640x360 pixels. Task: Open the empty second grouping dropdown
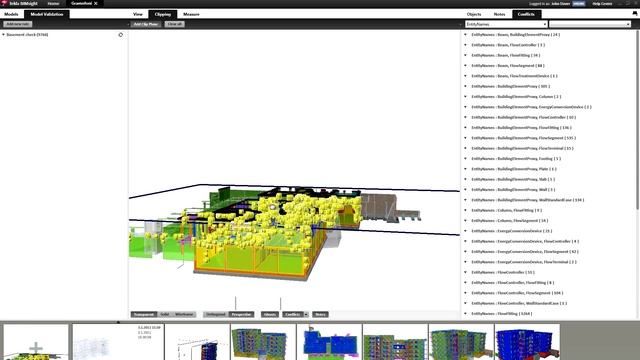tap(590, 24)
